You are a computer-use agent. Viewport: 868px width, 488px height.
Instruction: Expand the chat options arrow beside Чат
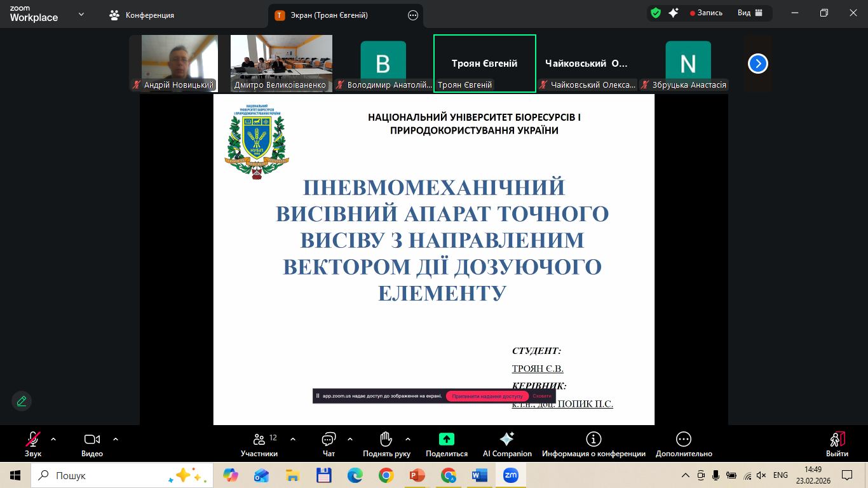tap(350, 438)
